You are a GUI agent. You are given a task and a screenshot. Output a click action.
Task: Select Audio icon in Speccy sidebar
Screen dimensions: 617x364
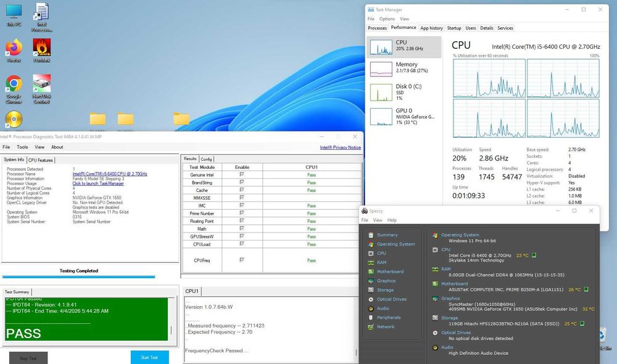tap(371, 308)
